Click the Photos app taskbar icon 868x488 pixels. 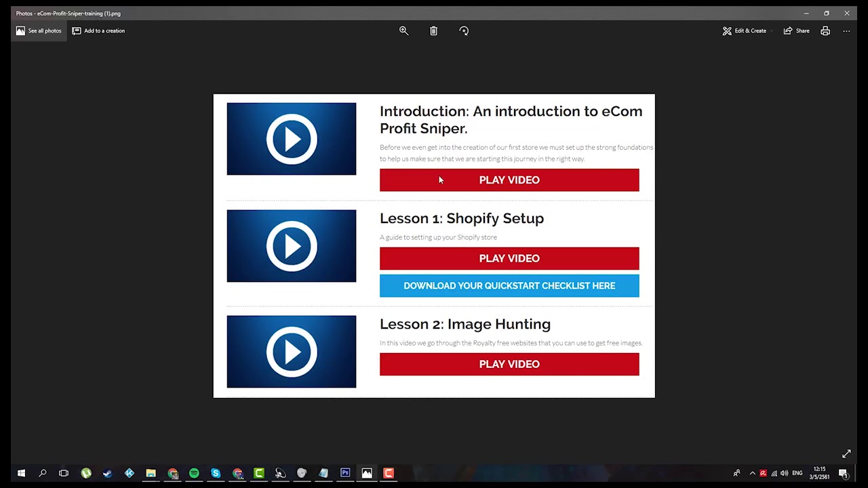click(x=367, y=473)
